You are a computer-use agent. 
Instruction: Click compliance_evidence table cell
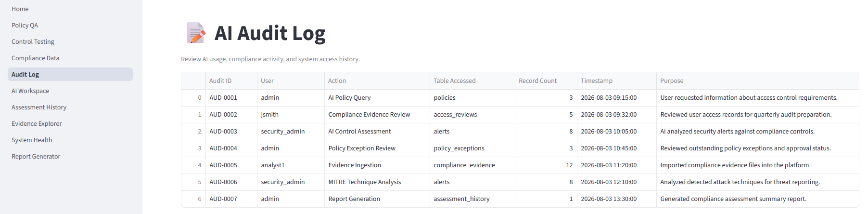point(472,165)
